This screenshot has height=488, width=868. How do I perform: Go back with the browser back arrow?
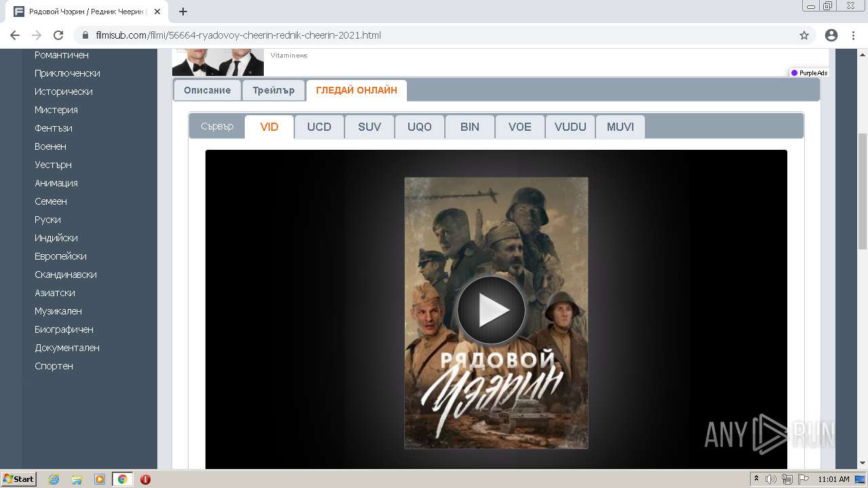pyautogui.click(x=15, y=35)
